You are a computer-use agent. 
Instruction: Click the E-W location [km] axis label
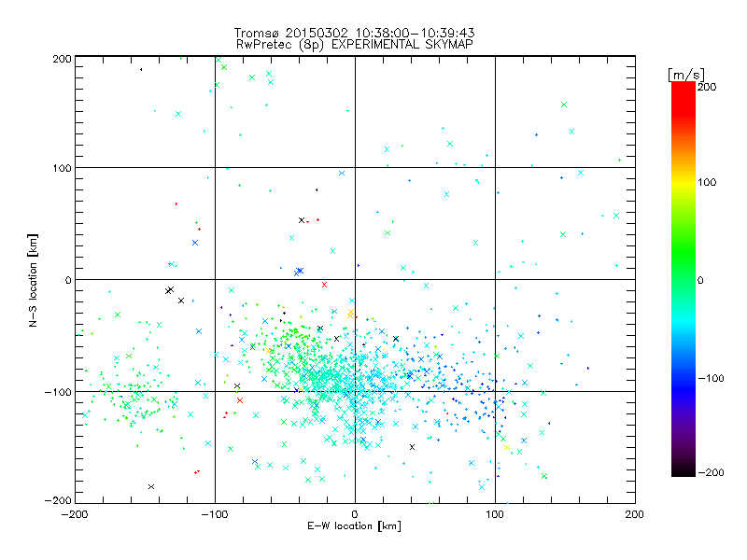pyautogui.click(x=355, y=527)
